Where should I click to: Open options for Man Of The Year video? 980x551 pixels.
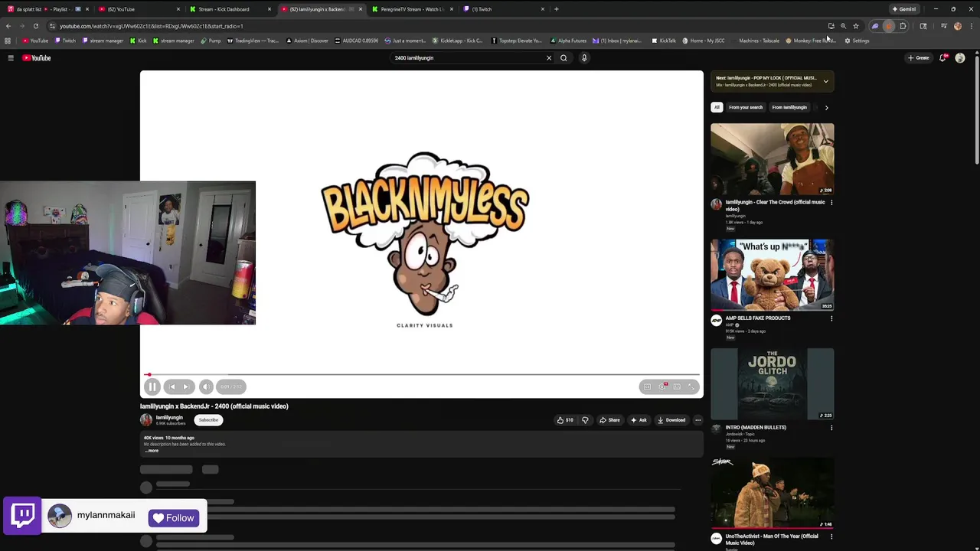(831, 536)
